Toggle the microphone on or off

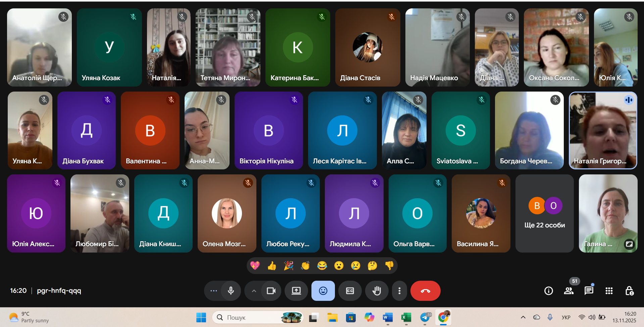pos(231,291)
